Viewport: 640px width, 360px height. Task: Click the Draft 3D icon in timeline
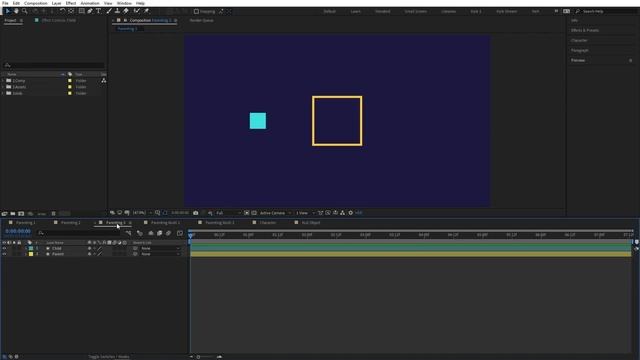[140, 233]
